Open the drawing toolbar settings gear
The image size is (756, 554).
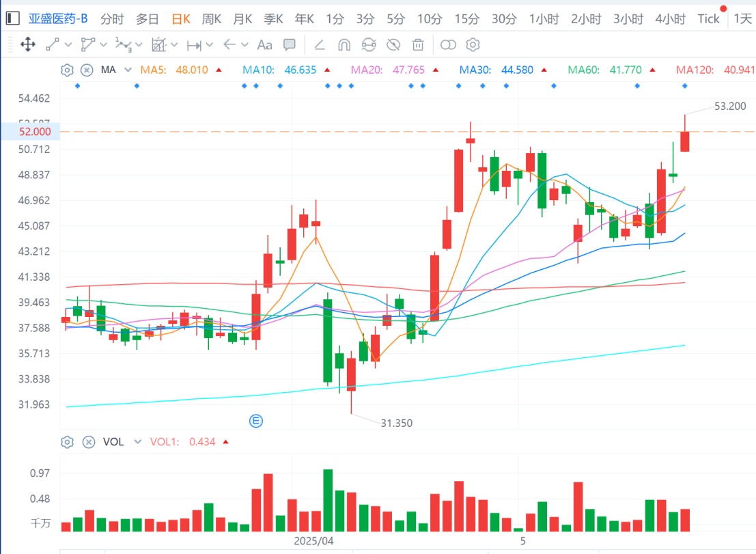(x=473, y=45)
